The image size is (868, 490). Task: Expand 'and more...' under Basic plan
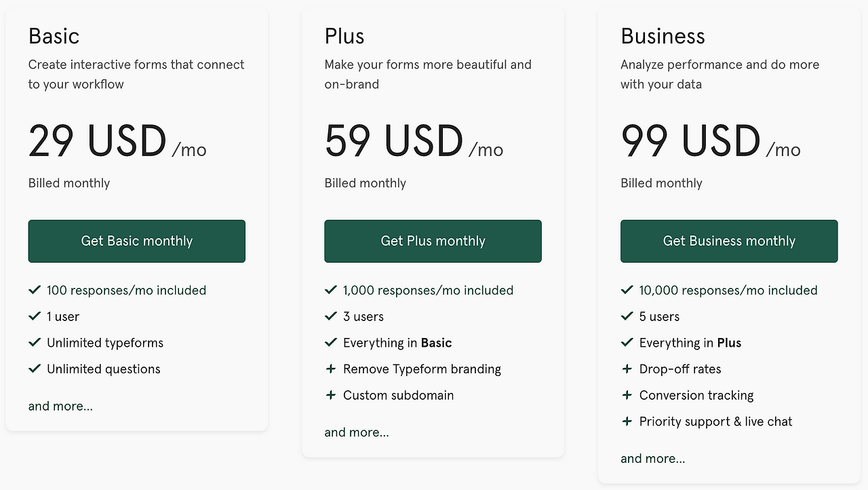tap(60, 406)
